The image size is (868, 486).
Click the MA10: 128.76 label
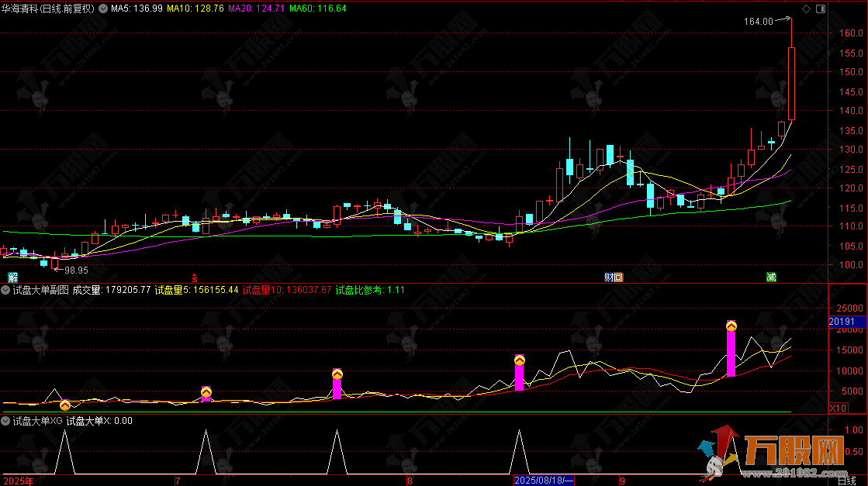pos(195,9)
